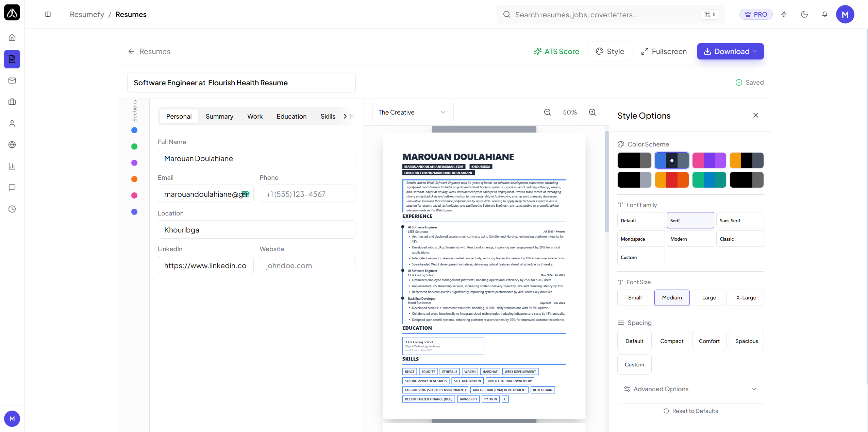Switch to the Summary tab

(219, 116)
